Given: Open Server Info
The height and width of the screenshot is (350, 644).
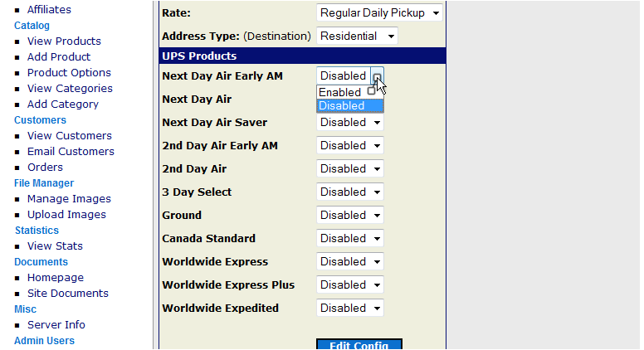Looking at the screenshot, I should [56, 325].
